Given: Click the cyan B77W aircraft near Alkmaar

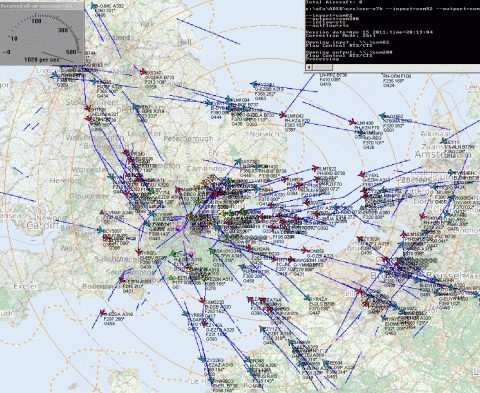Looking at the screenshot, I should click(x=444, y=141).
